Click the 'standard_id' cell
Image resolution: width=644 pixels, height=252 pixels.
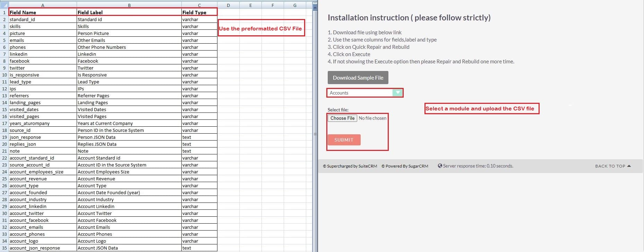point(43,19)
